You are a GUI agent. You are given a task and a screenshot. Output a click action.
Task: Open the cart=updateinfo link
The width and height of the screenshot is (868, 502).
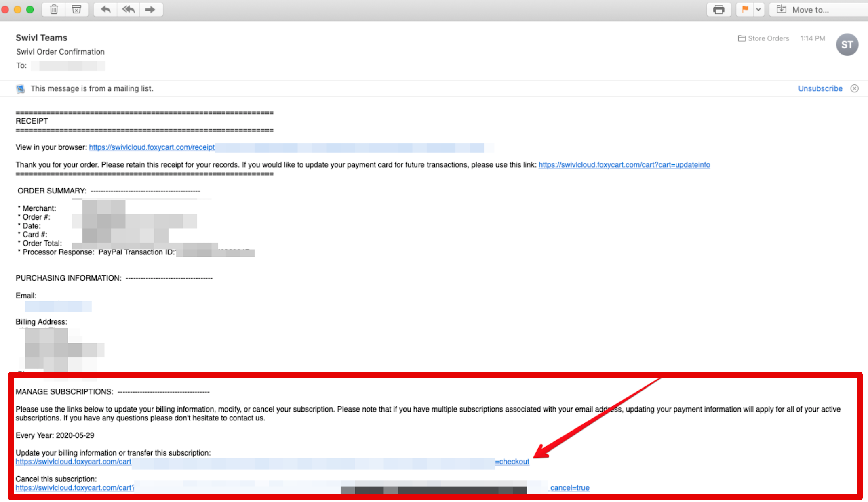pyautogui.click(x=624, y=165)
